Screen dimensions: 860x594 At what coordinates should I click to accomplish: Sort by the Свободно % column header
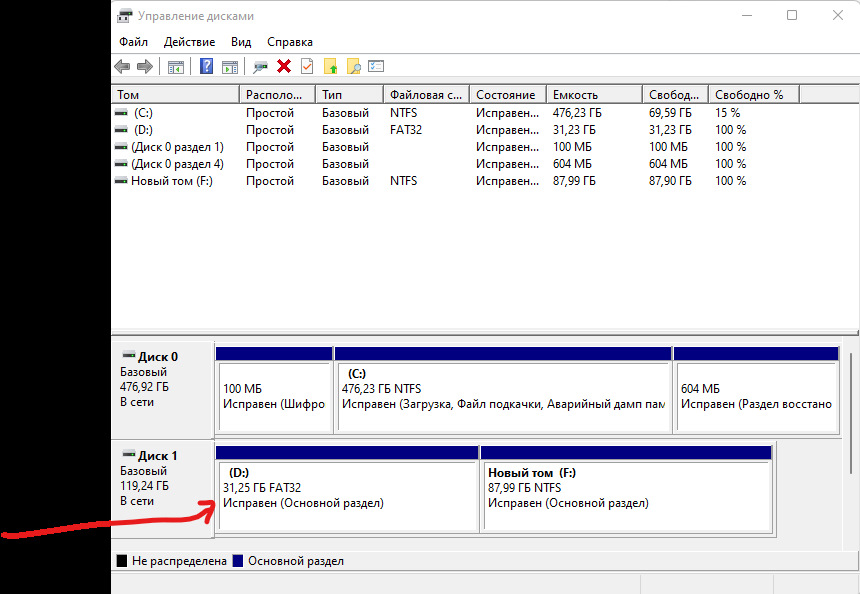[754, 94]
